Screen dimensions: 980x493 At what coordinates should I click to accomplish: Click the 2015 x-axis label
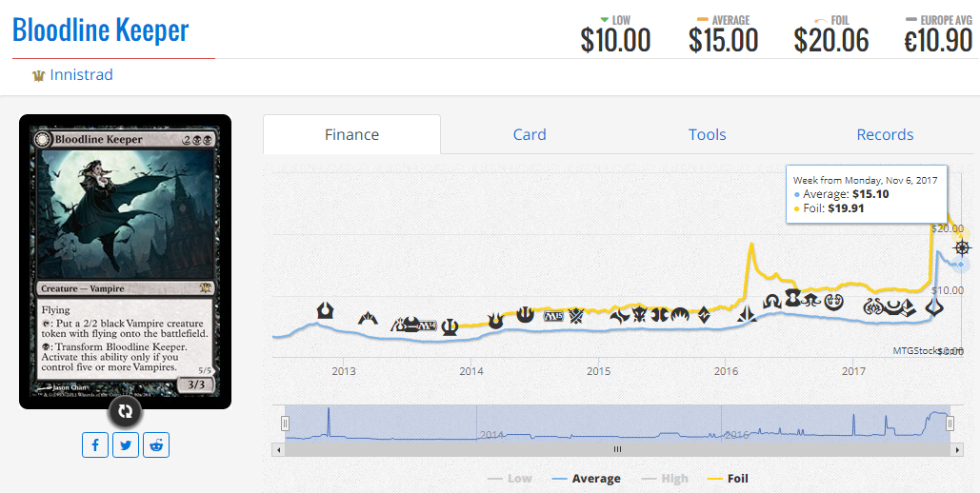tap(599, 371)
